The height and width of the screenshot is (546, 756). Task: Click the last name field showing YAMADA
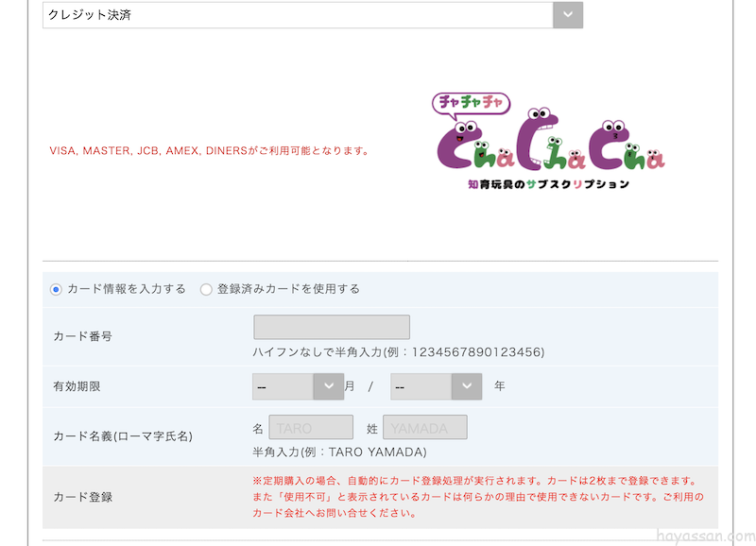pos(424,428)
